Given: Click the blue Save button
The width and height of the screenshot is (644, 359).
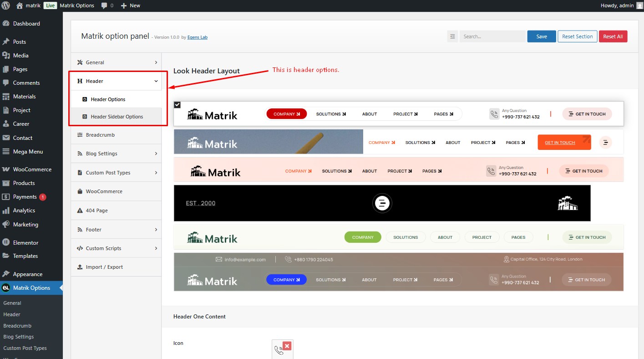Looking at the screenshot, I should (542, 36).
